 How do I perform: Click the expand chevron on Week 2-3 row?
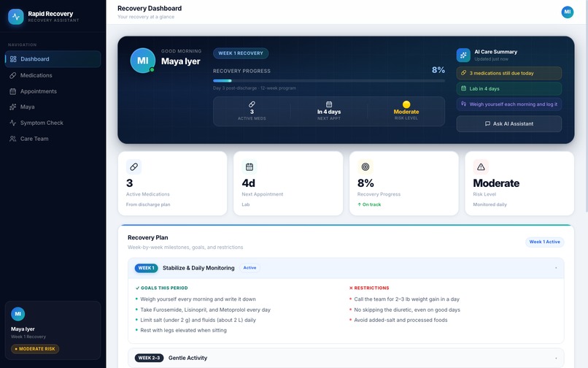(556, 358)
